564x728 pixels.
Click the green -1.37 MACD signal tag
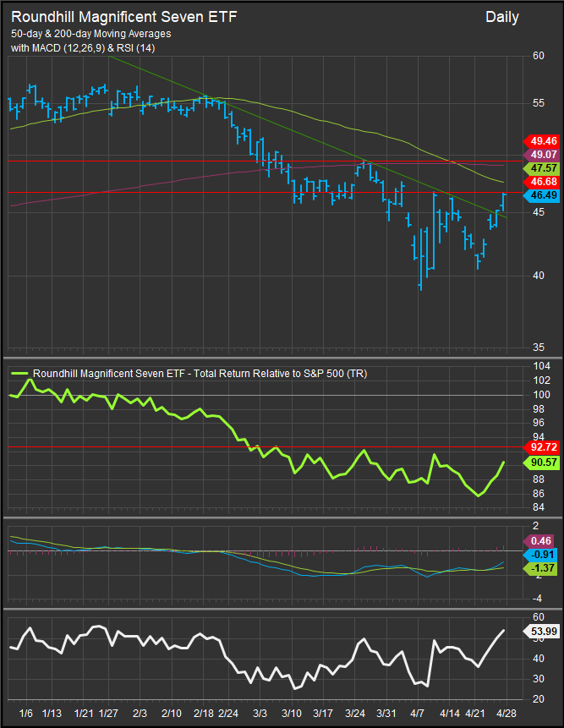click(541, 568)
